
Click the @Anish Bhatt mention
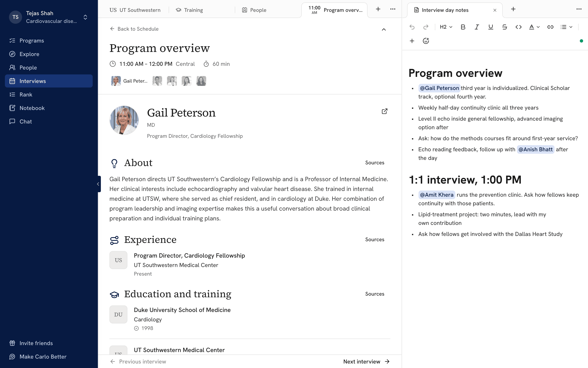536,149
